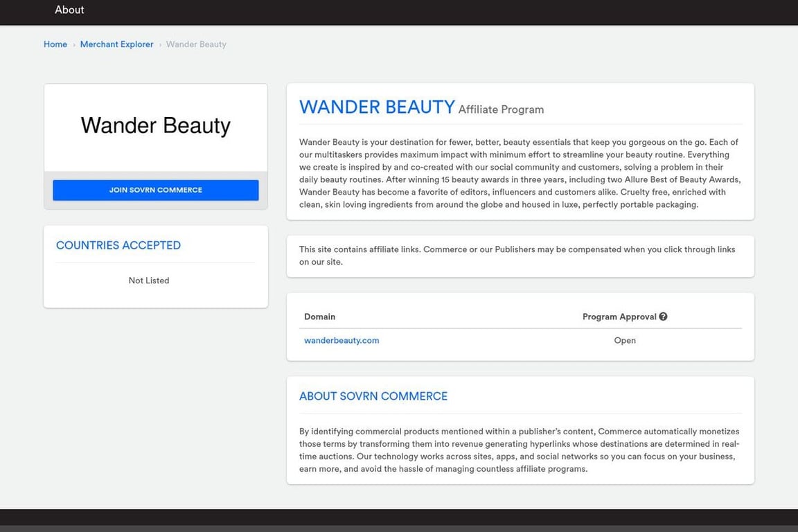Screen dimensions: 798x532
Task: Click the Affiliate Program subtitle text
Action: [501, 109]
